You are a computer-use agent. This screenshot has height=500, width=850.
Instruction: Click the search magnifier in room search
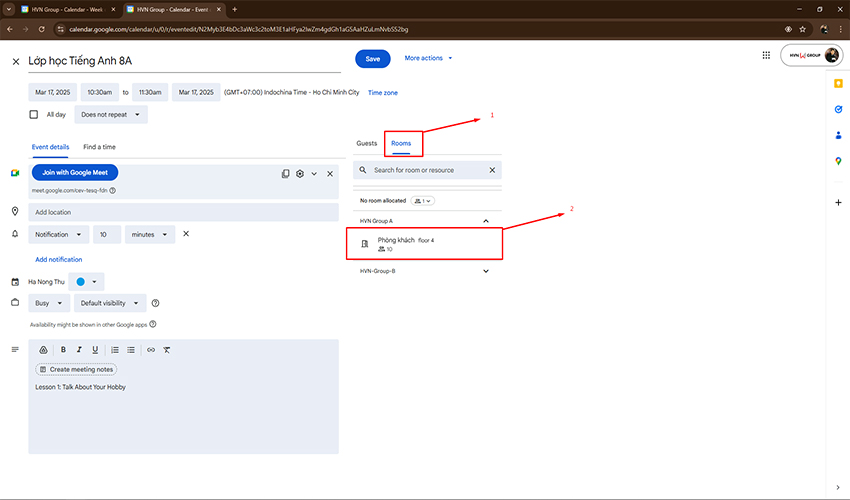[x=363, y=170]
